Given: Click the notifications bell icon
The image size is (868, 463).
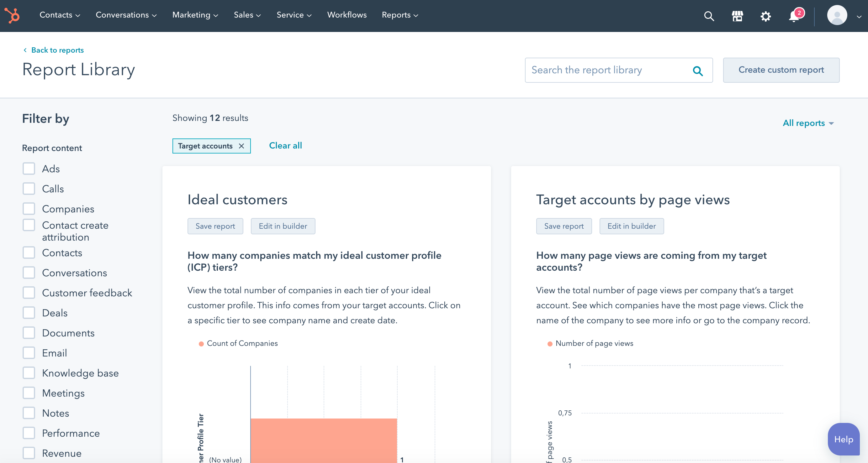Looking at the screenshot, I should tap(795, 15).
